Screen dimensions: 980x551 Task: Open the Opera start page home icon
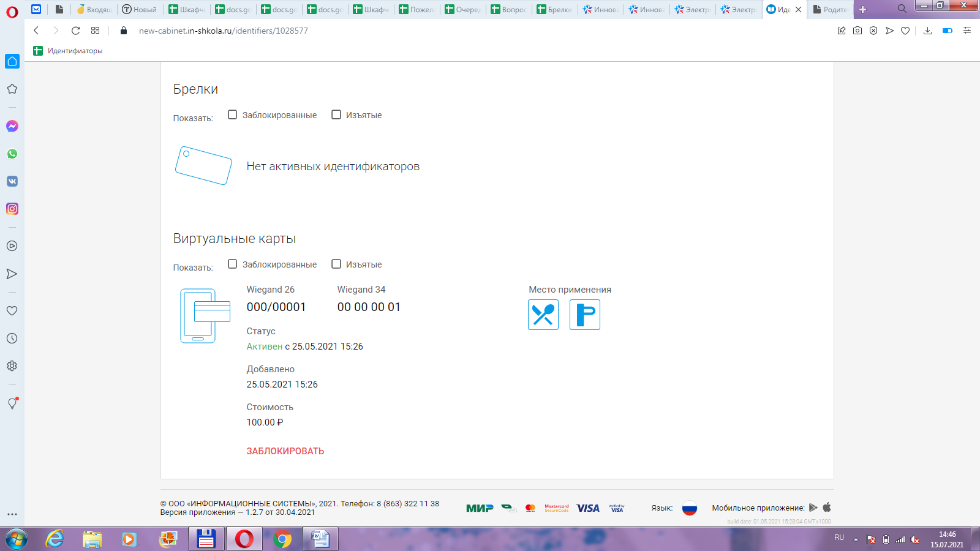[12, 61]
